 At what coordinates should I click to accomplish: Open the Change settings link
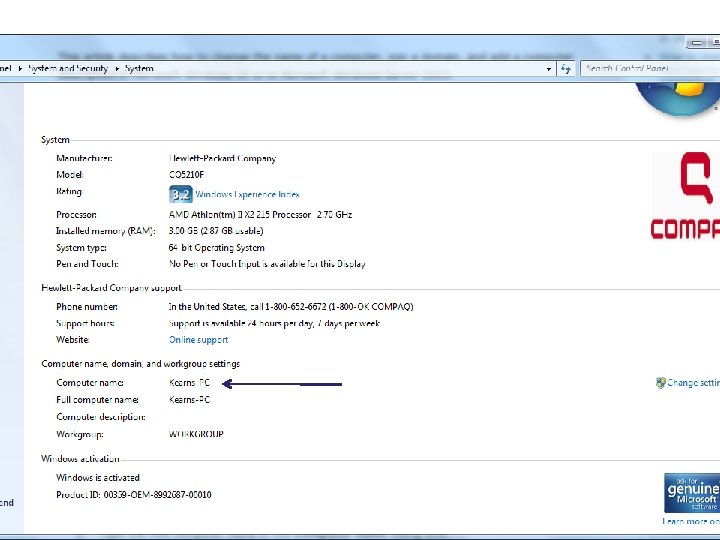tap(693, 382)
